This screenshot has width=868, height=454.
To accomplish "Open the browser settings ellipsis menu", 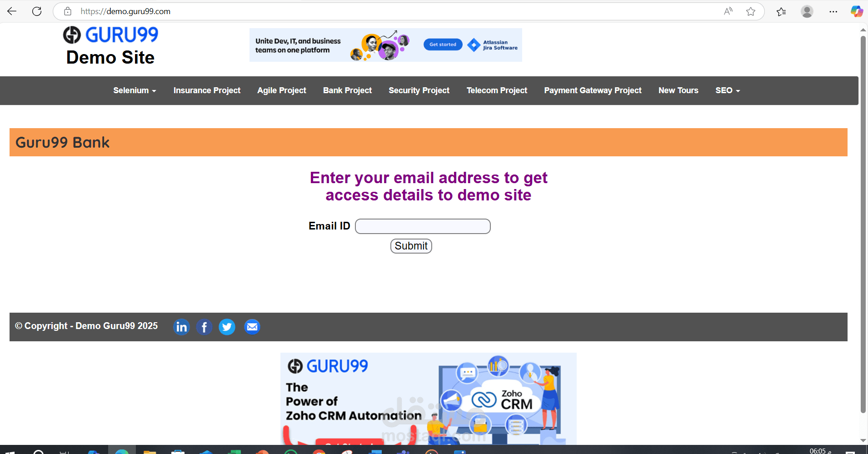I will coord(833,11).
